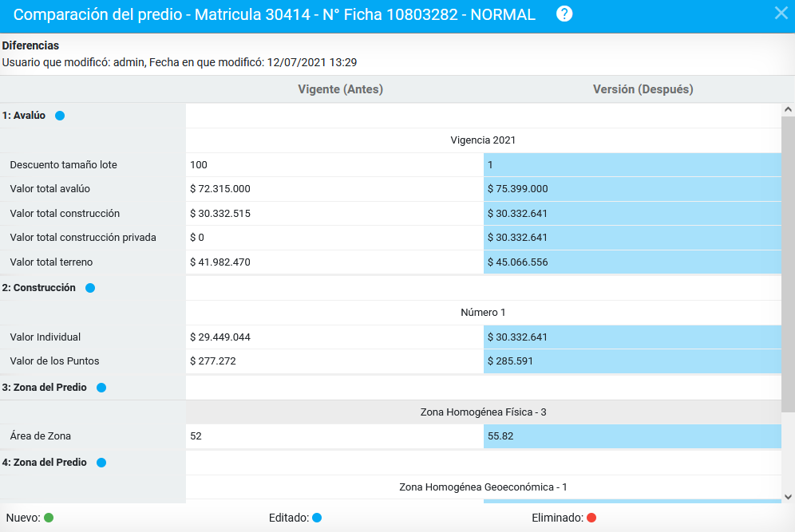Viewport: 795px width, 532px height.
Task: Click the blue Editado legend dot
Action: click(x=317, y=518)
